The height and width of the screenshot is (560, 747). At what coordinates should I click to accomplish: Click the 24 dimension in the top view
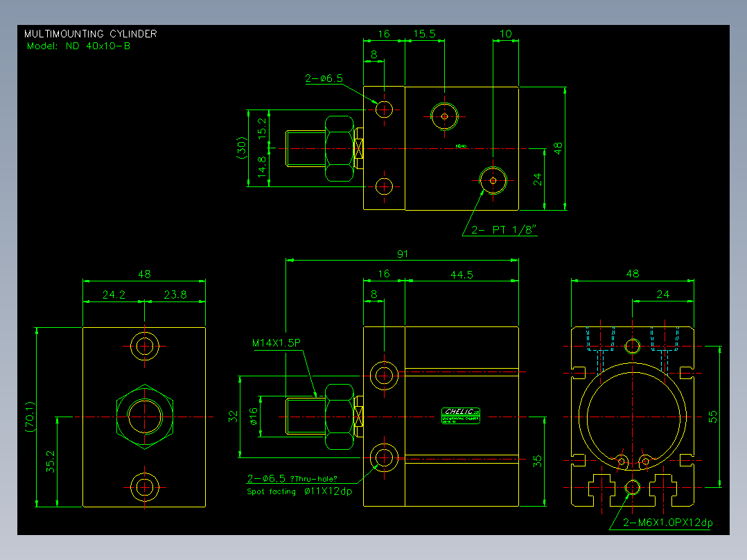[x=538, y=180]
